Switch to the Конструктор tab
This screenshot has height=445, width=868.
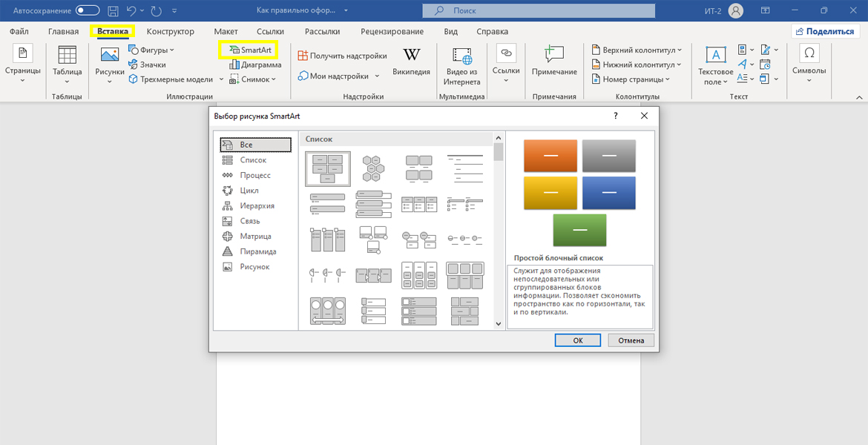[170, 32]
